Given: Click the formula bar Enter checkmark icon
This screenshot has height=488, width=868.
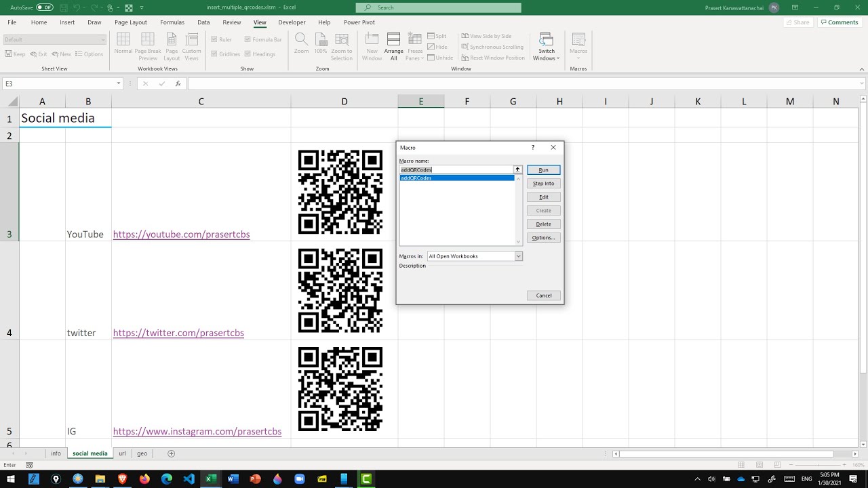Looking at the screenshot, I should click(x=161, y=84).
